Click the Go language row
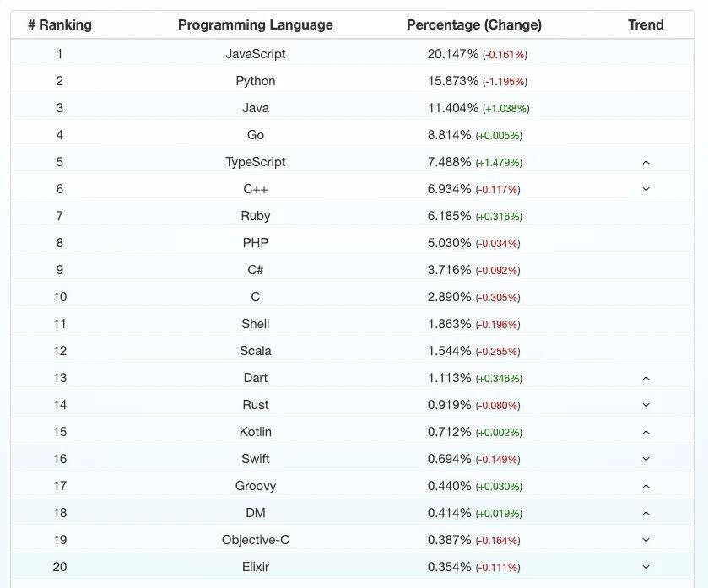This screenshot has height=588, width=708. [256, 135]
